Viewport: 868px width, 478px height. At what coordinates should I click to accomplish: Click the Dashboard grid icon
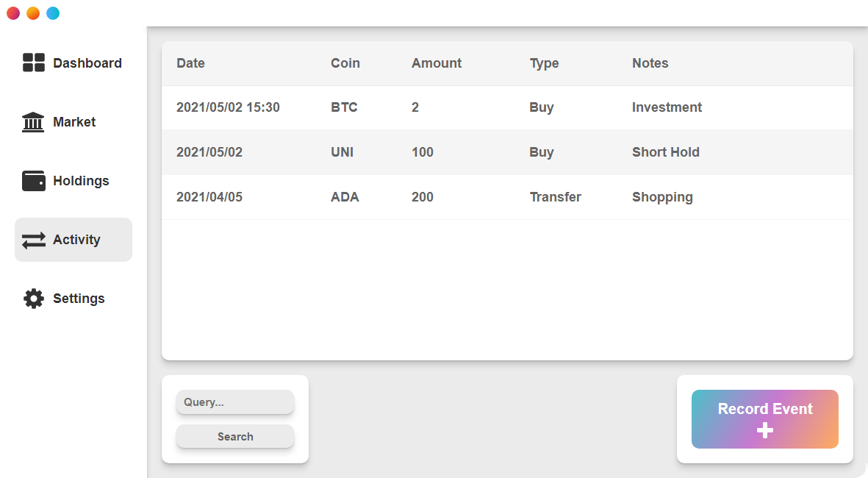33,63
